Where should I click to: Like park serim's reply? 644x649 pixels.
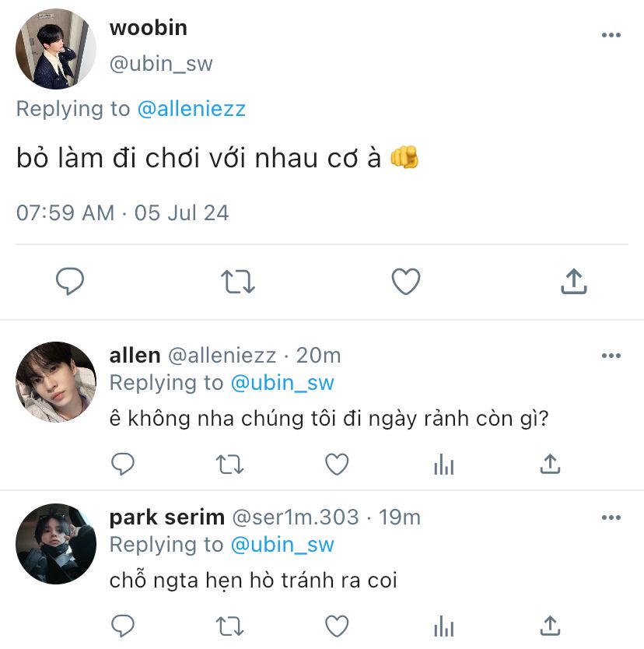(x=337, y=626)
